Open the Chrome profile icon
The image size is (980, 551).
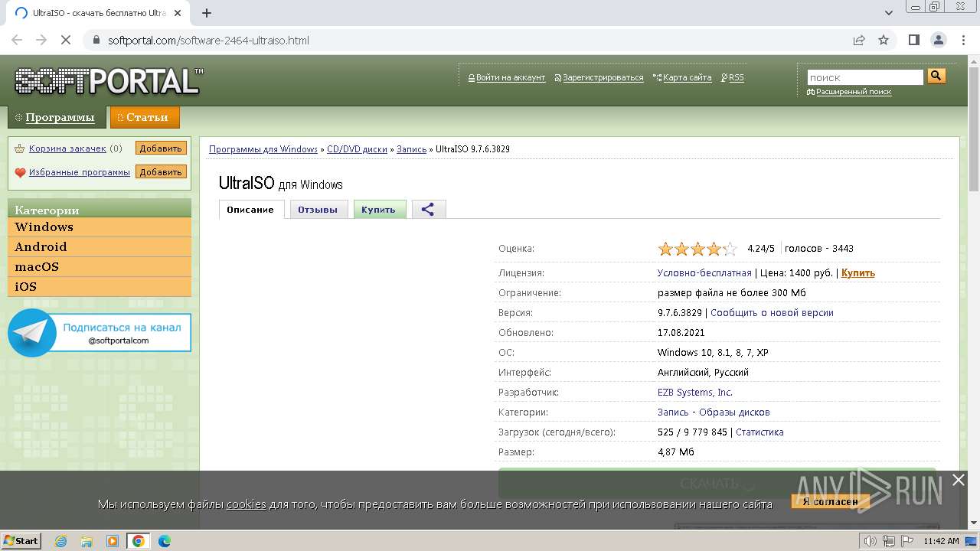point(938,40)
